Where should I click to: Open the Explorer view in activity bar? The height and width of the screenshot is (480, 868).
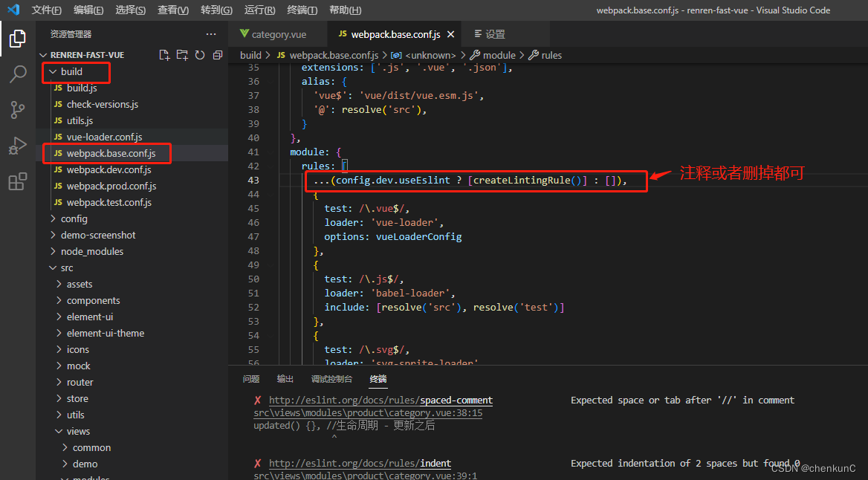(x=18, y=39)
